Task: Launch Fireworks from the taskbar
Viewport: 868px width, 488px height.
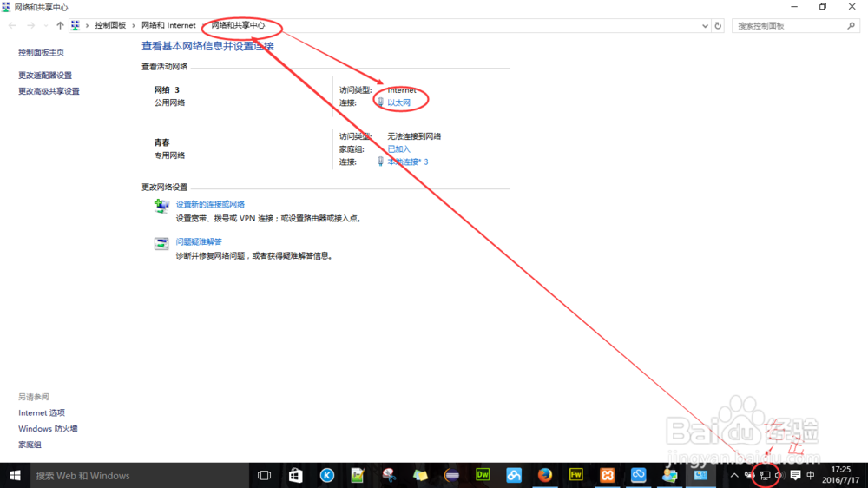Action: (x=575, y=475)
